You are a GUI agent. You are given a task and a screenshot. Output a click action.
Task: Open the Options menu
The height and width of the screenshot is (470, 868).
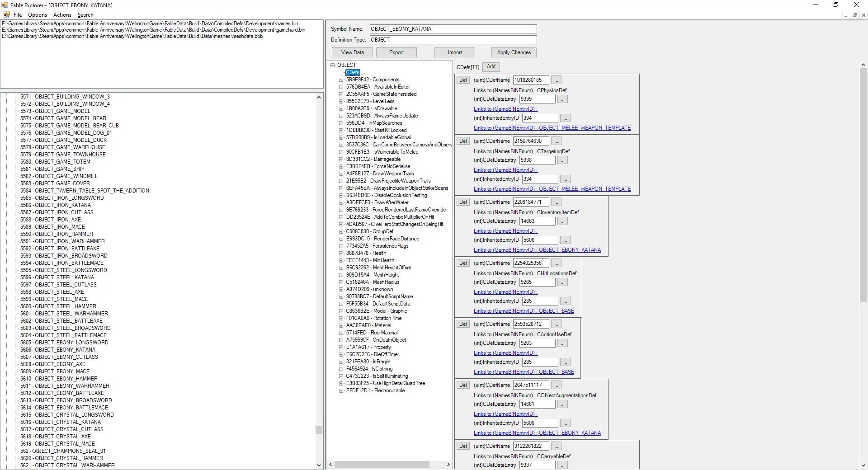click(x=38, y=15)
